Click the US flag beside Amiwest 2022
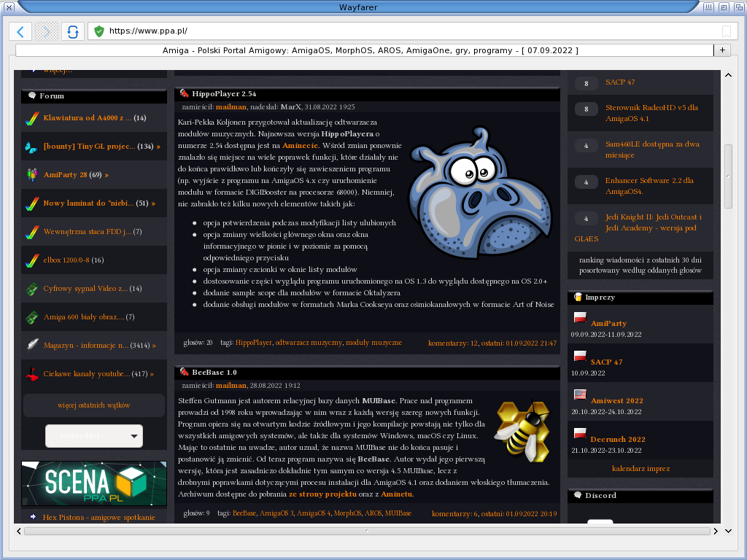Image resolution: width=747 pixels, height=560 pixels. coord(580,394)
